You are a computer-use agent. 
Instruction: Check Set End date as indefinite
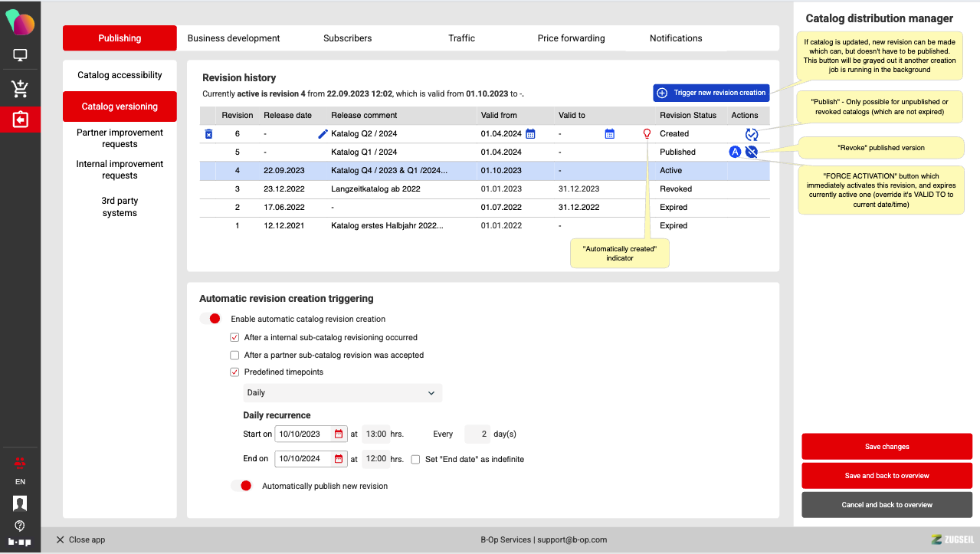tap(415, 460)
